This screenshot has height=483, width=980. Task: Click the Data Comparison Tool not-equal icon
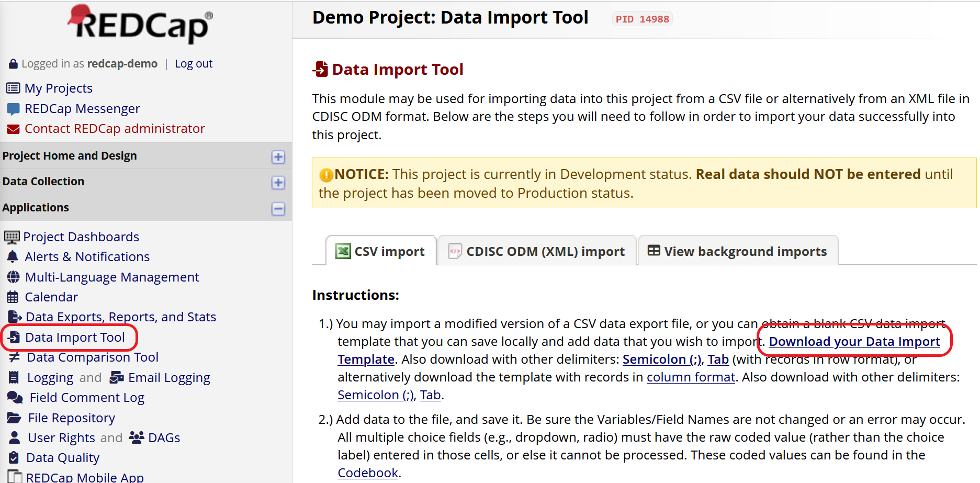(x=14, y=357)
